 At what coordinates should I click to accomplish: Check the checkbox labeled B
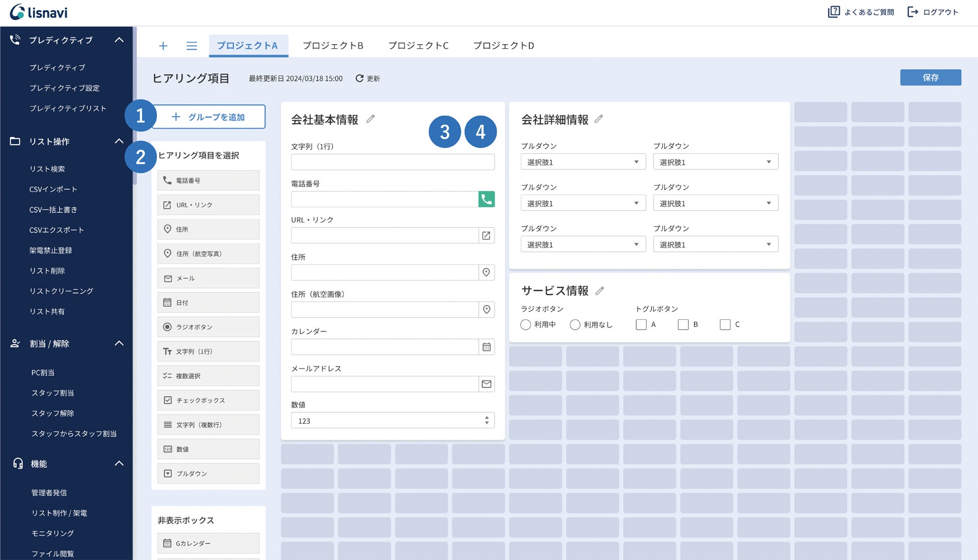[x=683, y=324]
